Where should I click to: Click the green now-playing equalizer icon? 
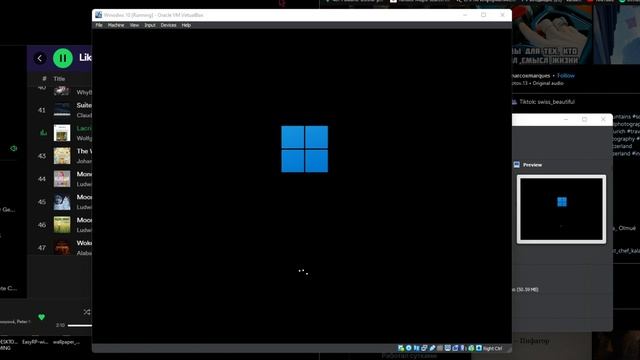point(43,132)
